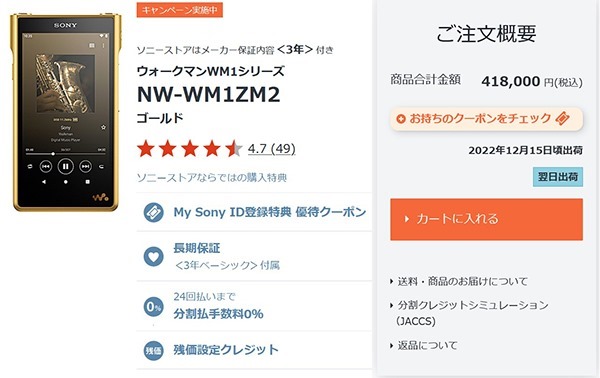Click the gold Walkman product image
Image resolution: width=600 pixels, height=378 pixels.
coord(66,112)
